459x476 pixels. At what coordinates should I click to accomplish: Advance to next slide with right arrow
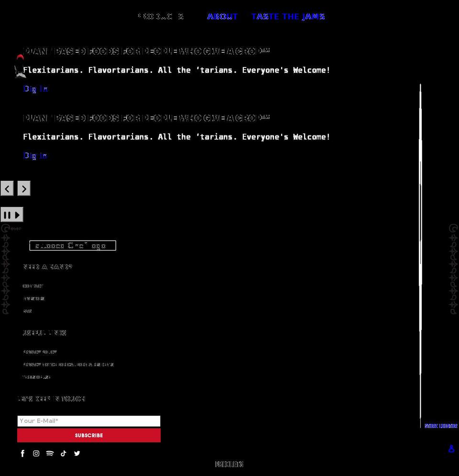[x=23, y=188]
